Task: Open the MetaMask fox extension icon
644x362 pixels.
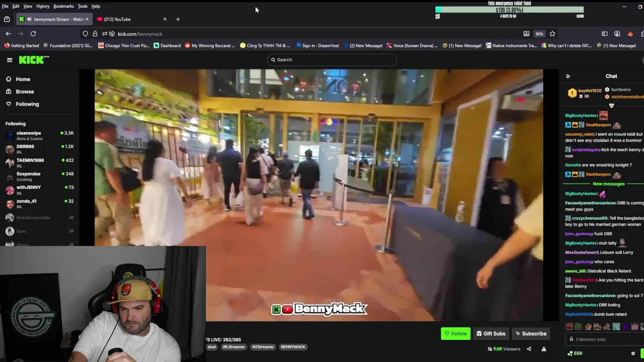Action: 630,34
